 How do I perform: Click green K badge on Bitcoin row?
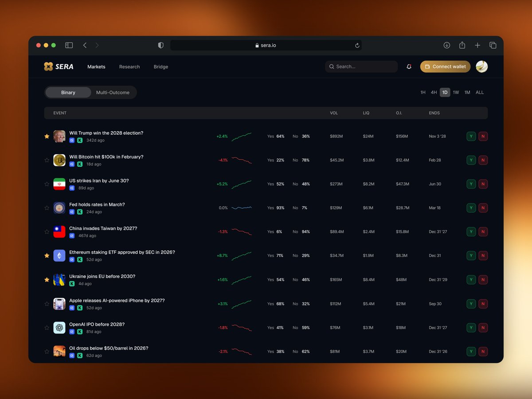point(80,164)
